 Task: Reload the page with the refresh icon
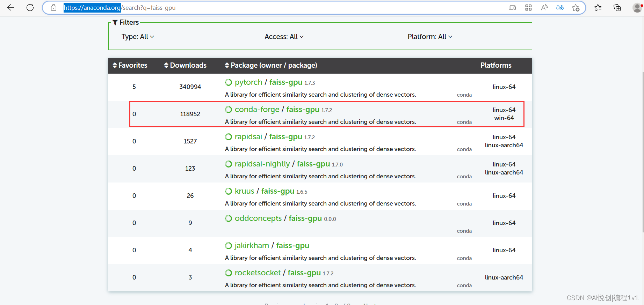(x=30, y=7)
